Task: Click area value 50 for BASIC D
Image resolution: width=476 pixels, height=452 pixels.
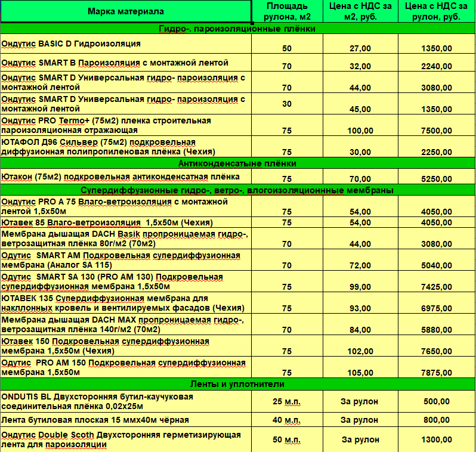Action: click(x=287, y=48)
